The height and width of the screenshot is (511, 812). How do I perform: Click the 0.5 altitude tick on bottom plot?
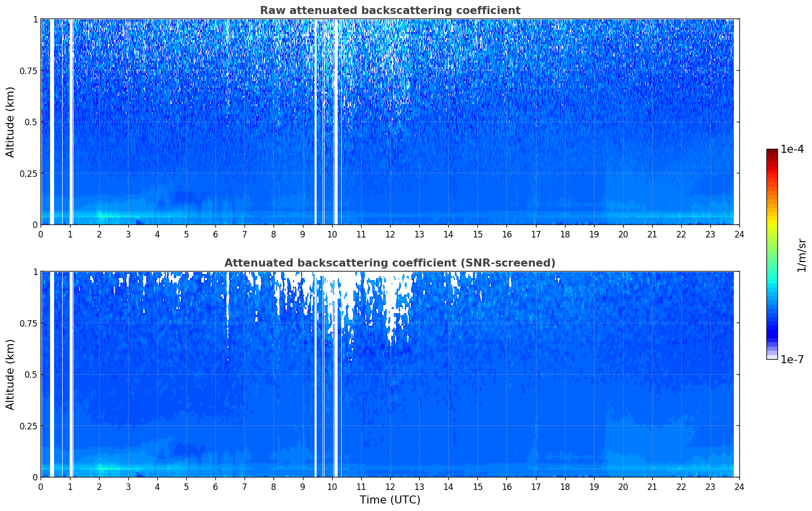point(31,374)
